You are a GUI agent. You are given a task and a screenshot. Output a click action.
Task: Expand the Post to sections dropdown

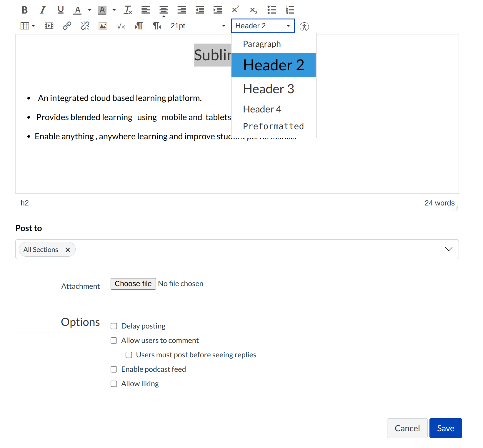(449, 249)
